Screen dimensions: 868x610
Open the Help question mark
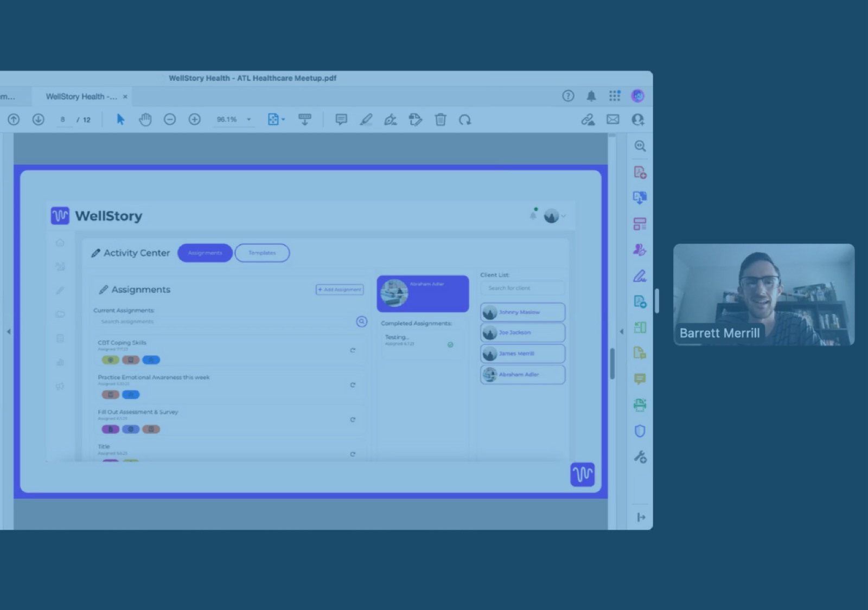tap(568, 96)
